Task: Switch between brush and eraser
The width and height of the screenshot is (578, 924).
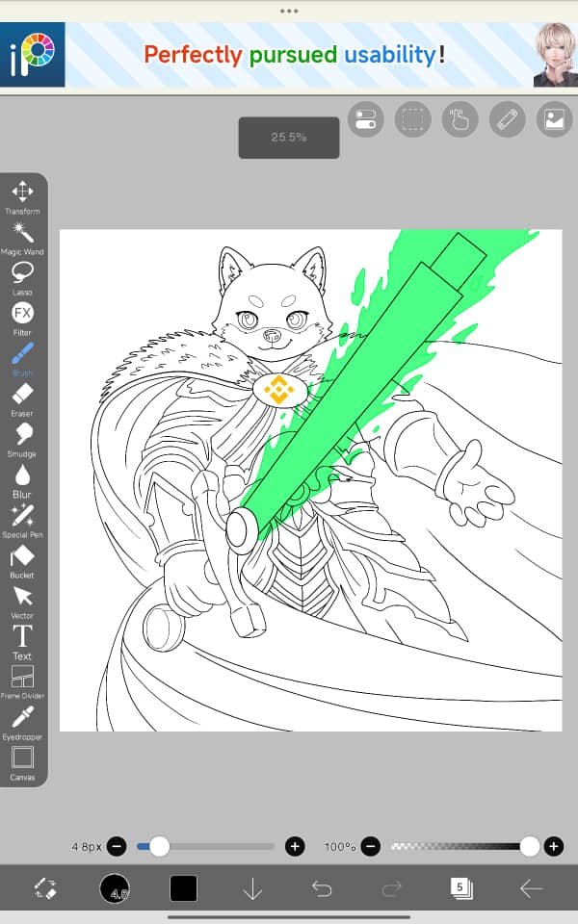Action: tap(45, 888)
